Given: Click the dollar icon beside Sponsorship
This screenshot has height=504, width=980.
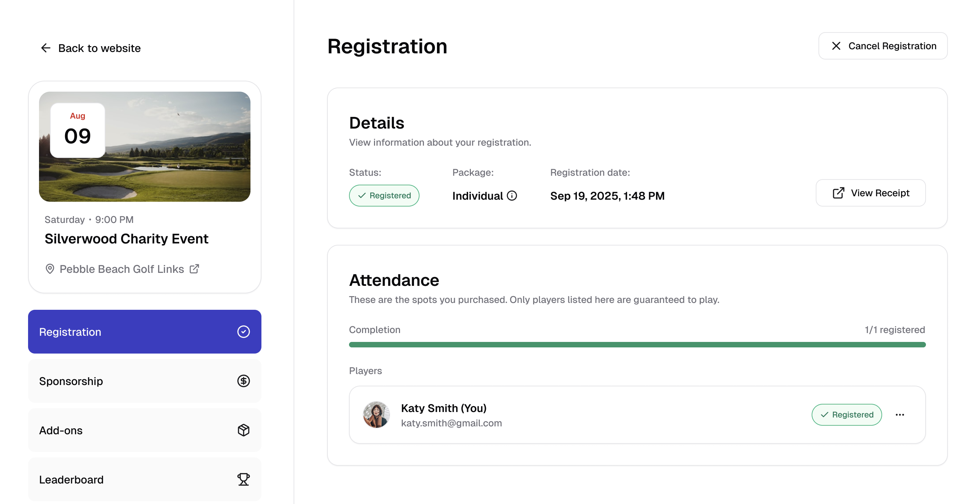Looking at the screenshot, I should point(243,381).
